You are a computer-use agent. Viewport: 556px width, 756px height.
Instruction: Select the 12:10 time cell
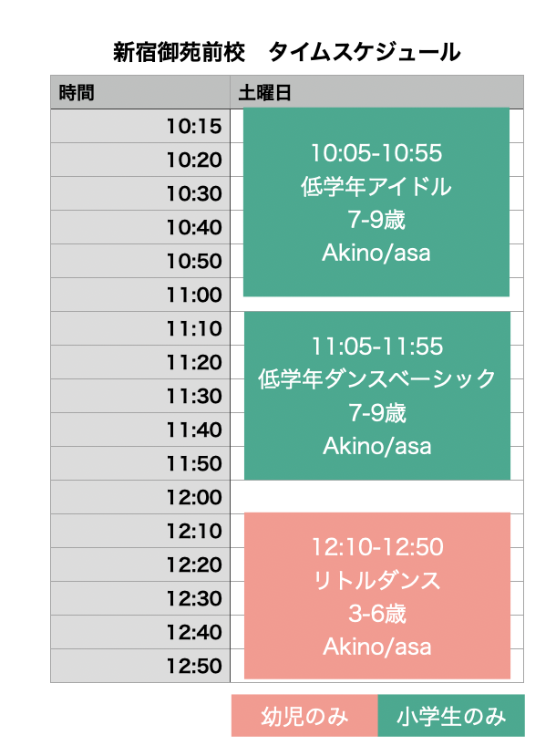[139, 532]
